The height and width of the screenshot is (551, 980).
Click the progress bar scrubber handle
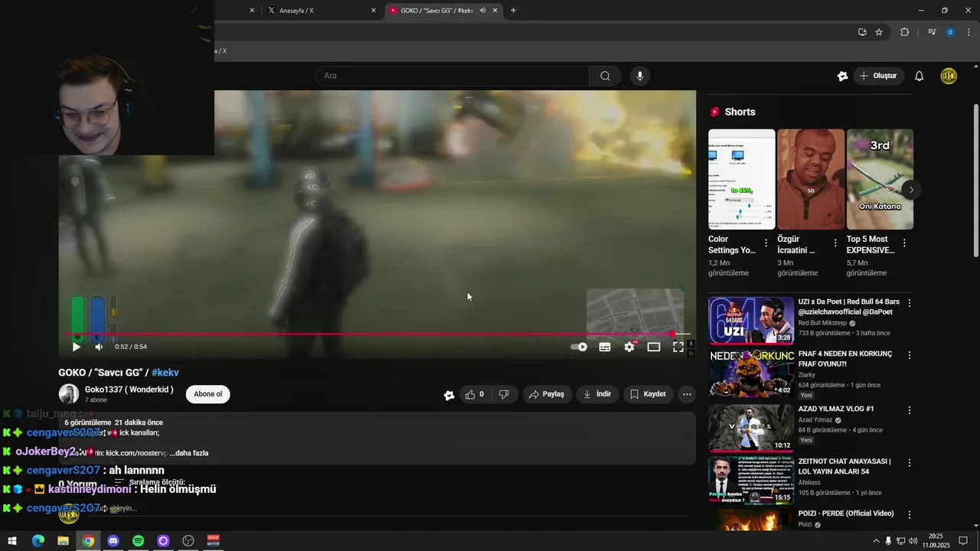tap(672, 334)
